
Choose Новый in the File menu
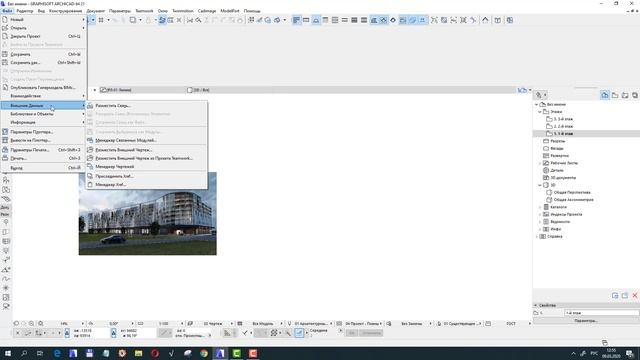[x=43, y=20]
